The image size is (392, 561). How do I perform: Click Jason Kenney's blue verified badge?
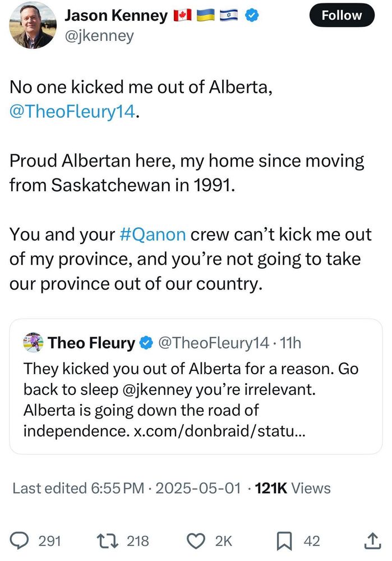pyautogui.click(x=252, y=15)
